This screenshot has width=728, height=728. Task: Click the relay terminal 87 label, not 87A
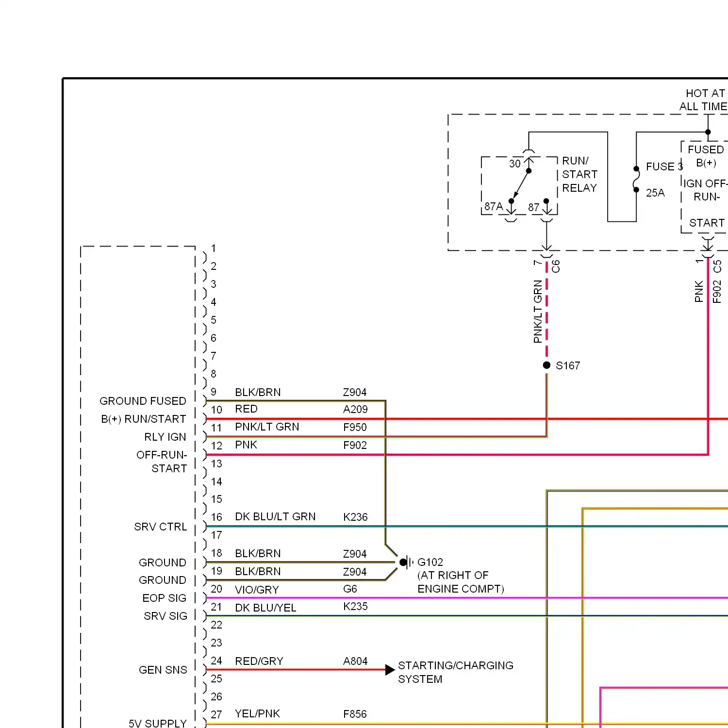pyautogui.click(x=534, y=207)
